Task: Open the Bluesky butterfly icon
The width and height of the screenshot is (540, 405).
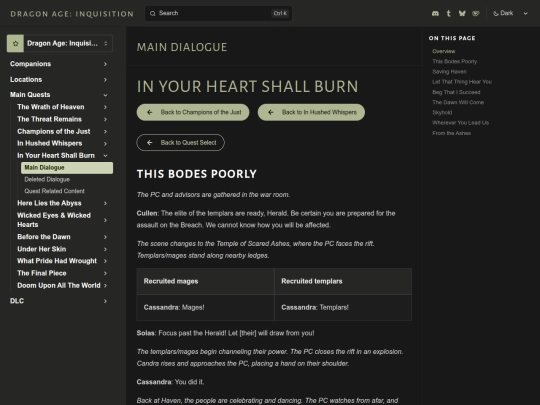Action: [x=462, y=13]
